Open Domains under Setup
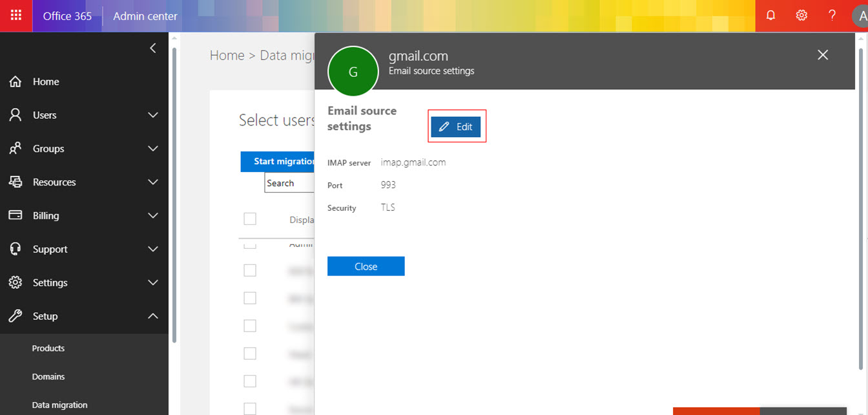 tap(48, 377)
